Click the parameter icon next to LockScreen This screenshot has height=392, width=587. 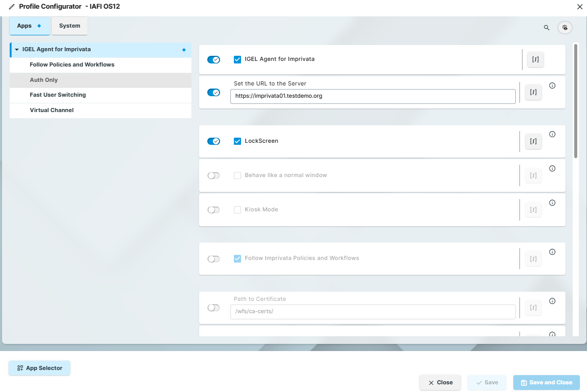pyautogui.click(x=533, y=141)
